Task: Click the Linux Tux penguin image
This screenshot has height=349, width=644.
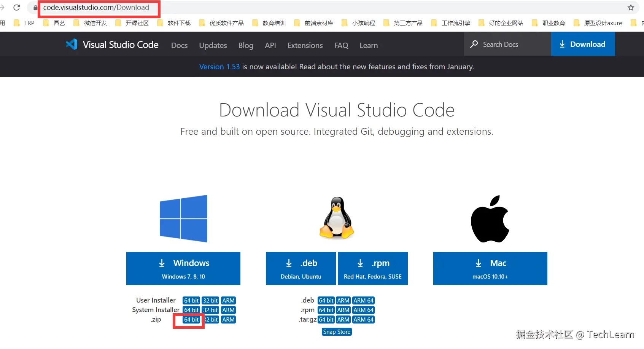Action: pyautogui.click(x=337, y=218)
